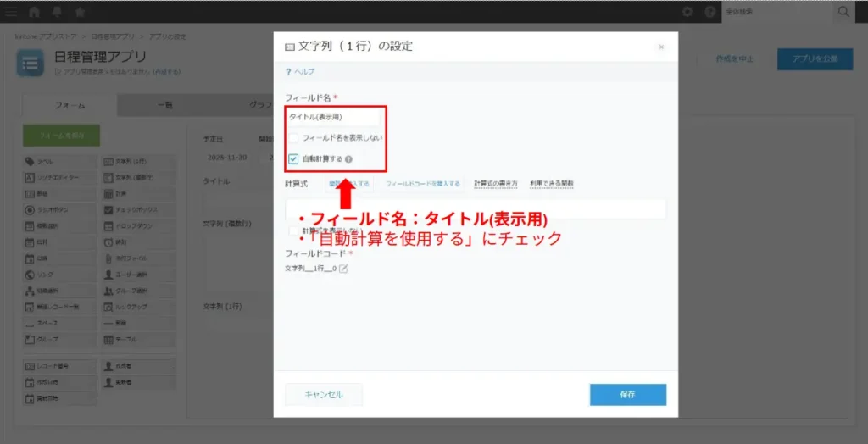This screenshot has width=868, height=444.
Task: Pick the 作成者 field in the palette
Action: [x=138, y=366]
